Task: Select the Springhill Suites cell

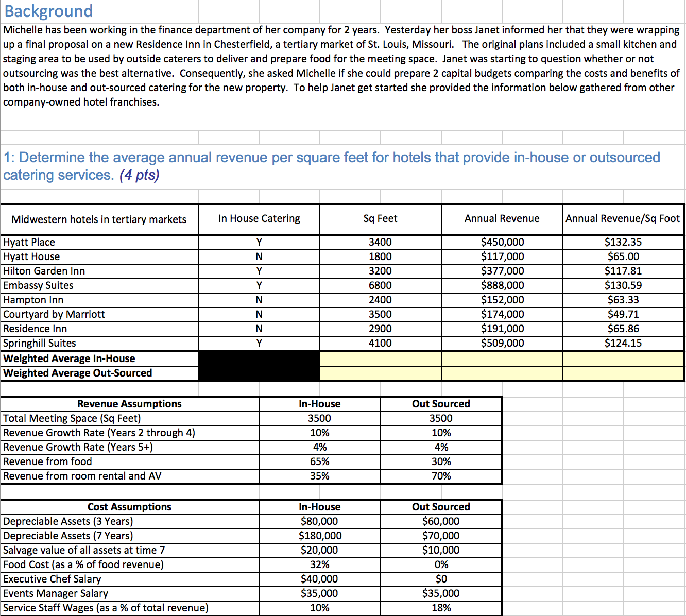Action: (x=99, y=343)
